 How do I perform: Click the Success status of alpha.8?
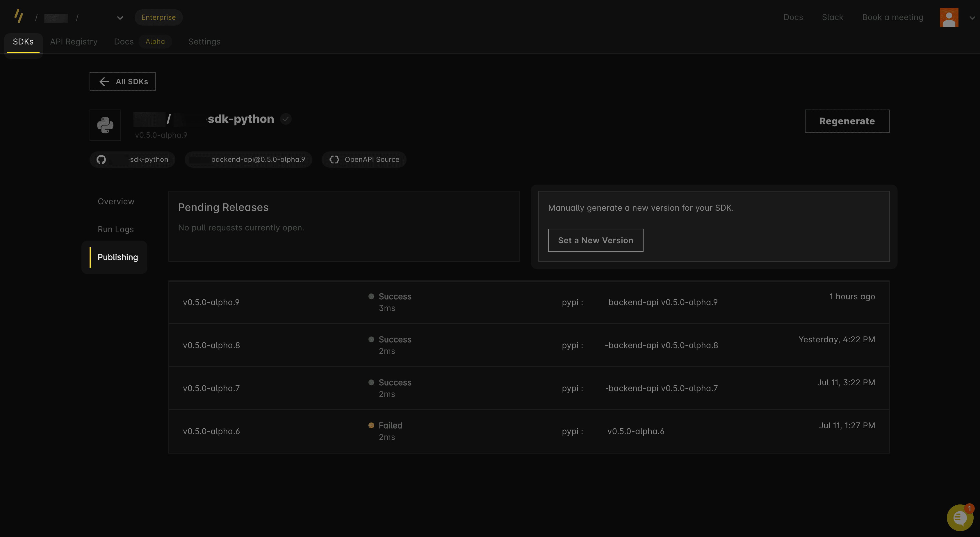click(x=390, y=339)
